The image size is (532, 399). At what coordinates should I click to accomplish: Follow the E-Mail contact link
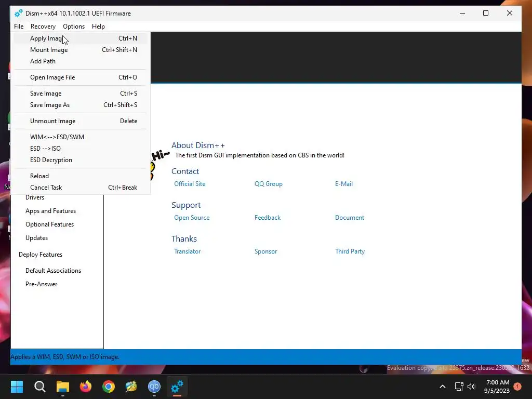344,184
